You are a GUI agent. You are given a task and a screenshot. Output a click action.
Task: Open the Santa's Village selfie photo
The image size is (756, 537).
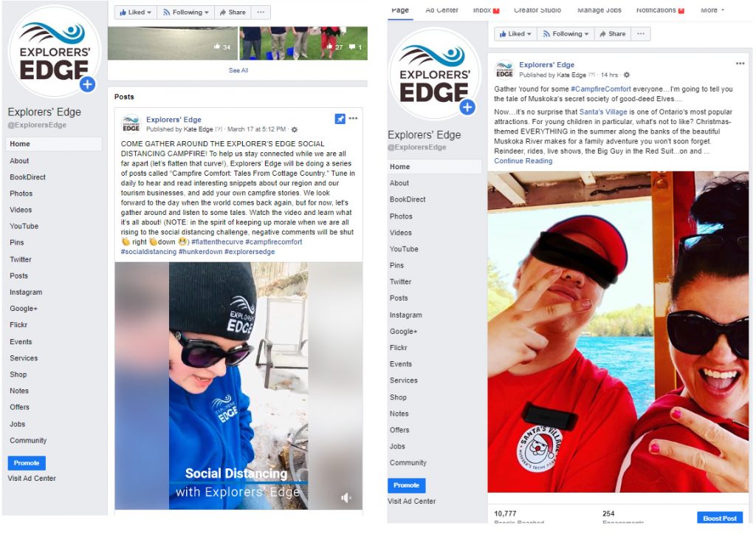pyautogui.click(x=618, y=332)
